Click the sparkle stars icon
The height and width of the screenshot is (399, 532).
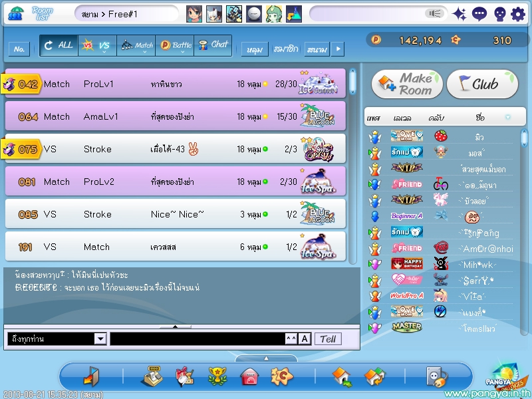pyautogui.click(x=460, y=14)
